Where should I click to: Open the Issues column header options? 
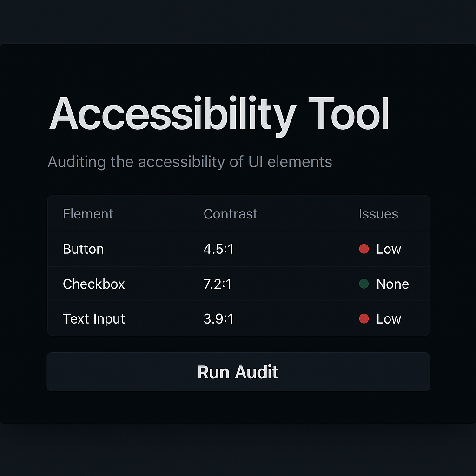[378, 214]
